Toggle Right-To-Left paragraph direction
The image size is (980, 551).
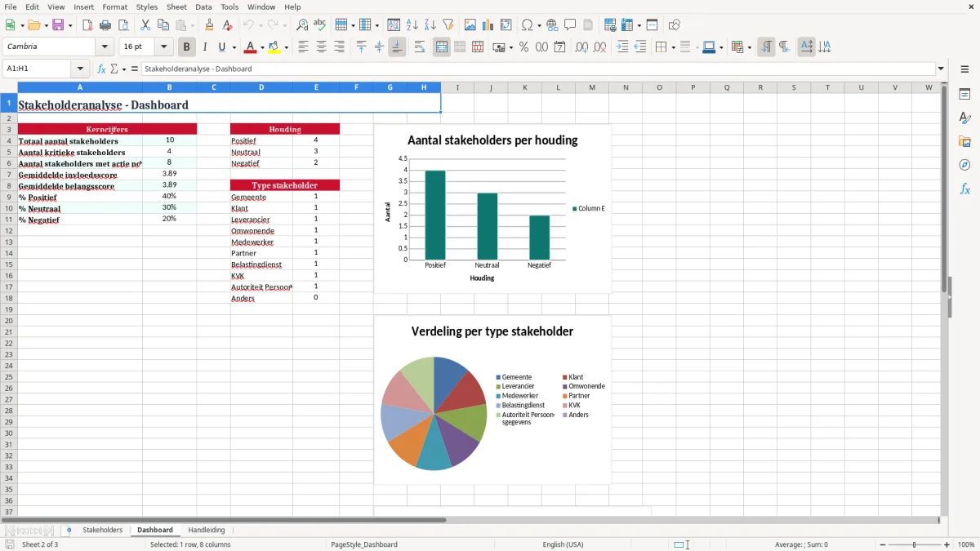pos(784,47)
